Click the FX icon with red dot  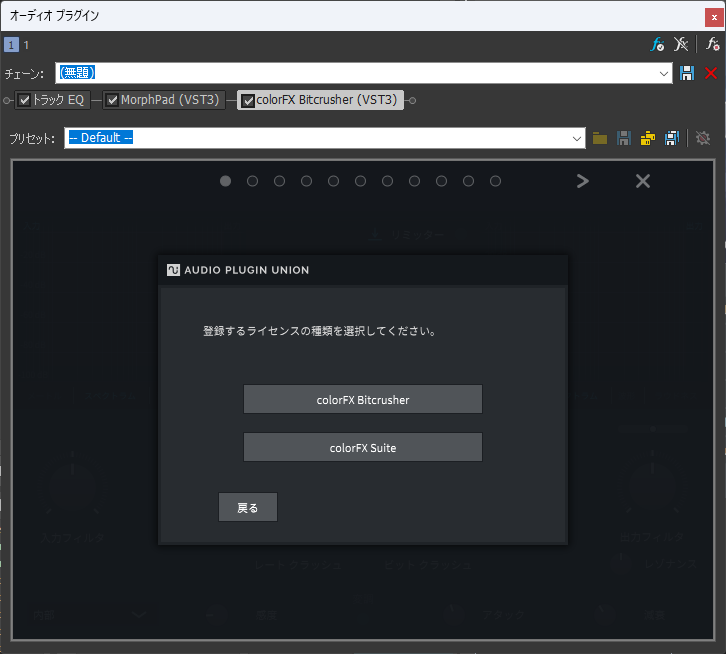pyautogui.click(x=712, y=44)
